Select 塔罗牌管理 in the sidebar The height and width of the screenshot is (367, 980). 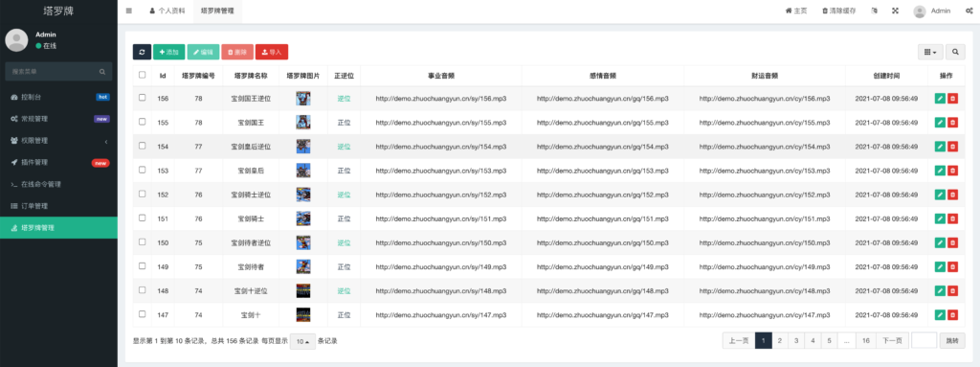pyautogui.click(x=58, y=228)
